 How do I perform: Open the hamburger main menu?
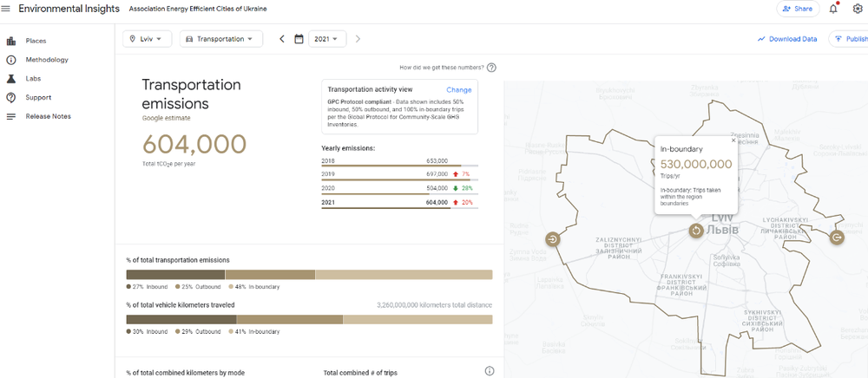(7, 9)
